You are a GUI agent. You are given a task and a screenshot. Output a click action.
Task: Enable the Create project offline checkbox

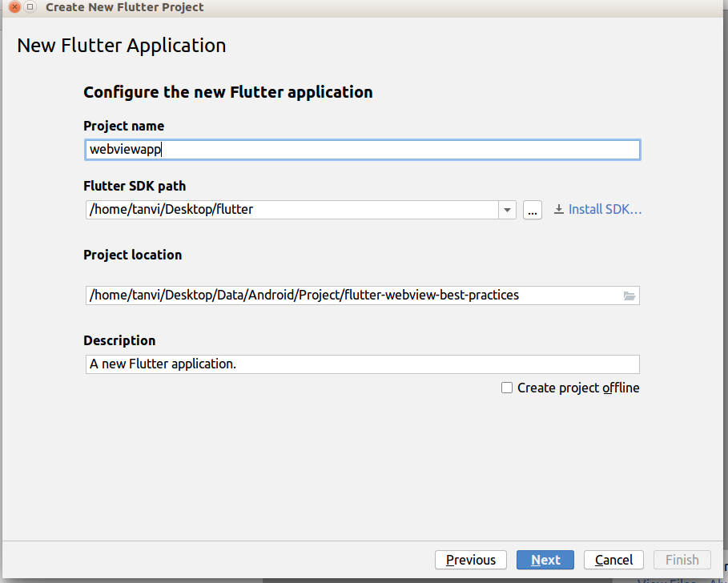[x=507, y=388]
